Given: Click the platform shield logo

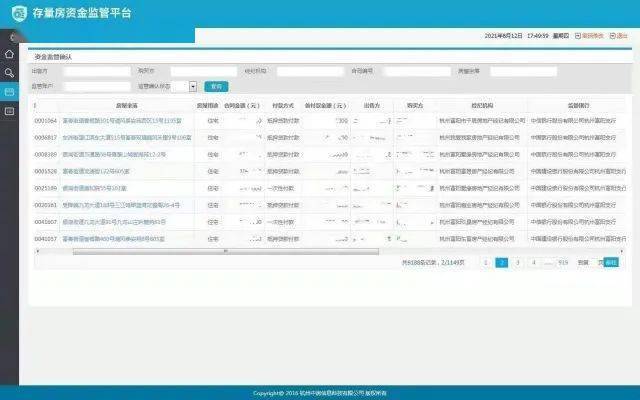Looking at the screenshot, I should [16, 13].
